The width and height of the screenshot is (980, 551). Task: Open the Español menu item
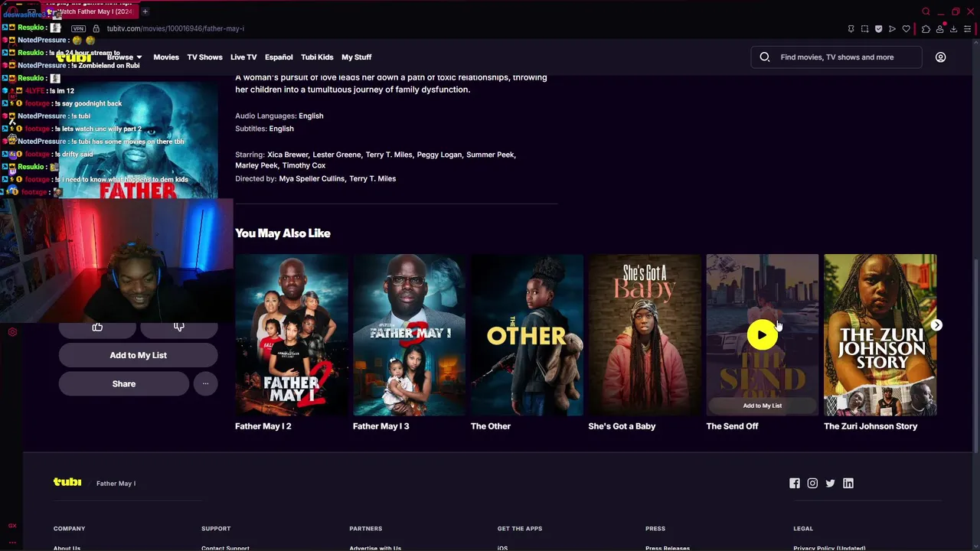279,57
